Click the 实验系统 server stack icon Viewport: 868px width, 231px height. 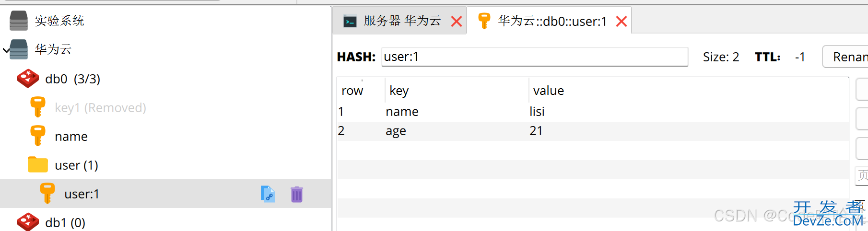click(x=19, y=21)
